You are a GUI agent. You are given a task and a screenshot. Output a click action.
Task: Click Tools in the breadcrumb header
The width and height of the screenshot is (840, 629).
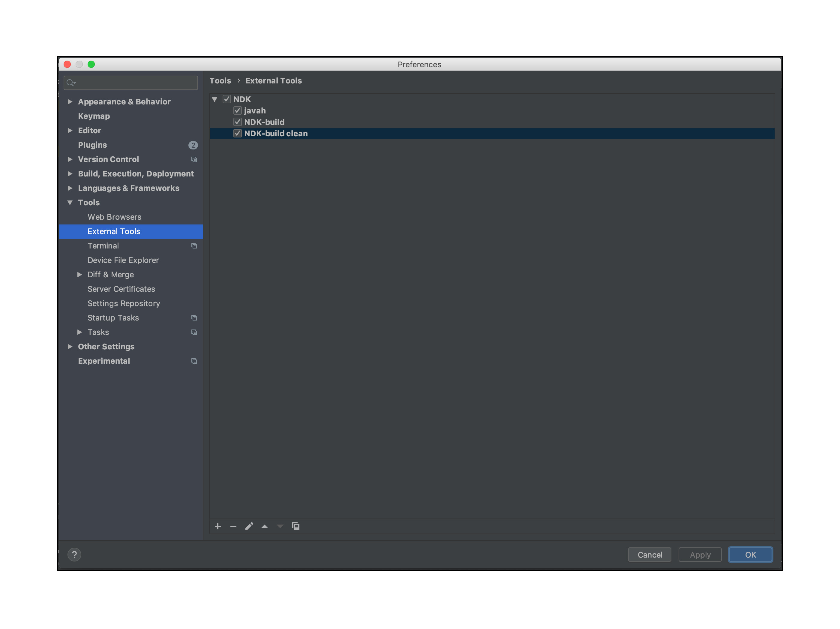tap(220, 80)
